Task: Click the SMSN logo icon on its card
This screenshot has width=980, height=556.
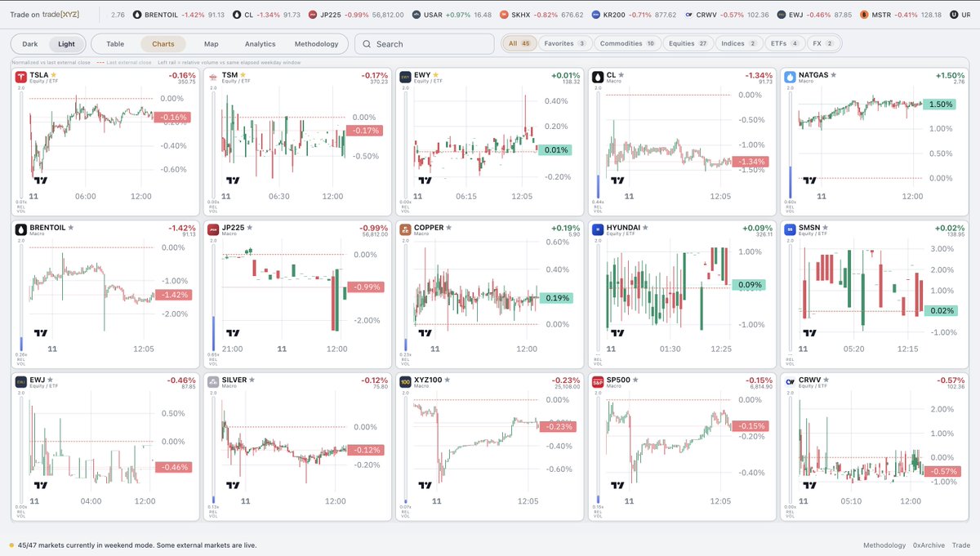Action: [x=790, y=229]
